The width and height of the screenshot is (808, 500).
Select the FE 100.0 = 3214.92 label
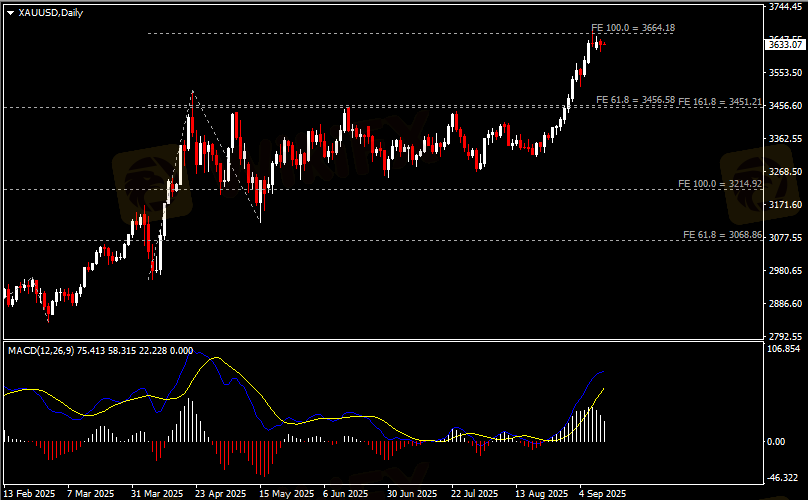[720, 184]
